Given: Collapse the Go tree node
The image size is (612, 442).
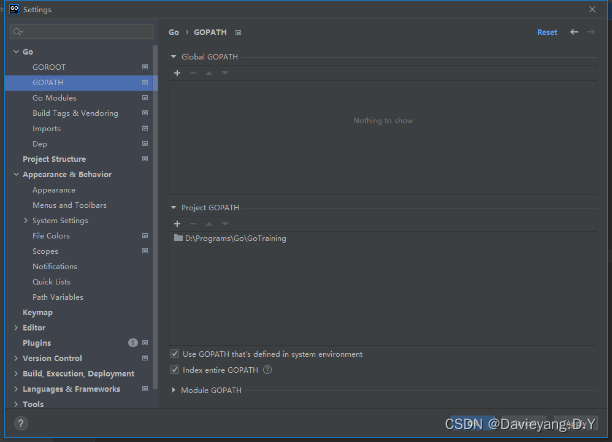Looking at the screenshot, I should pos(16,52).
